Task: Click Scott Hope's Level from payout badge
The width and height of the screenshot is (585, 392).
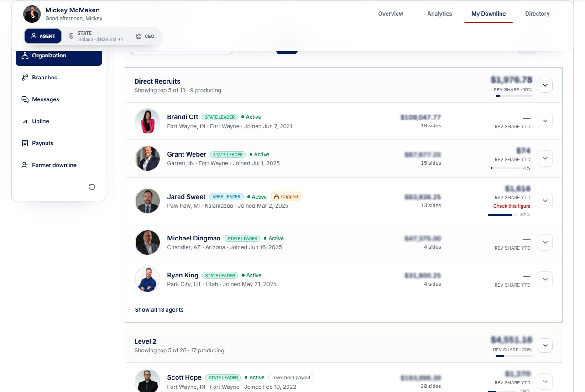Action: click(291, 377)
